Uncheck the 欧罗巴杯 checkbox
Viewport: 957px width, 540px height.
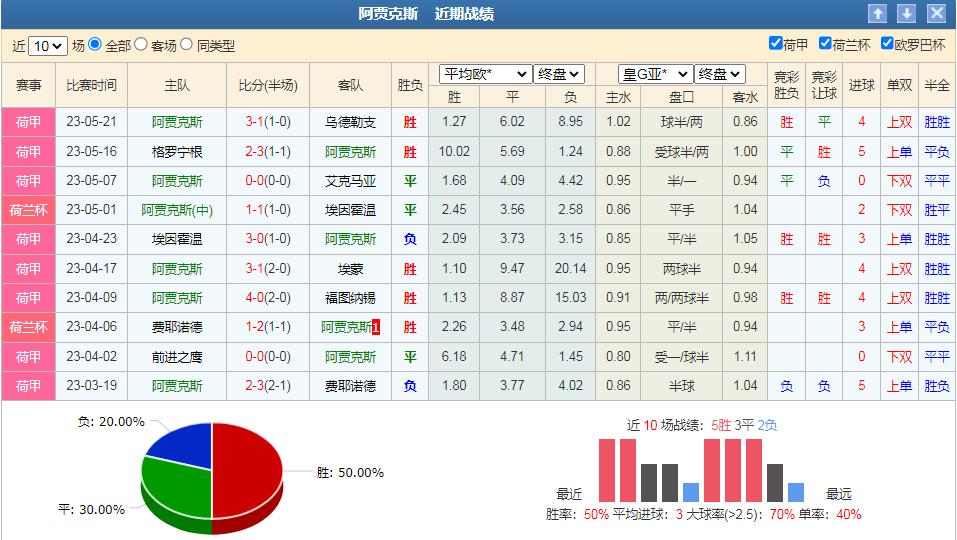point(887,43)
